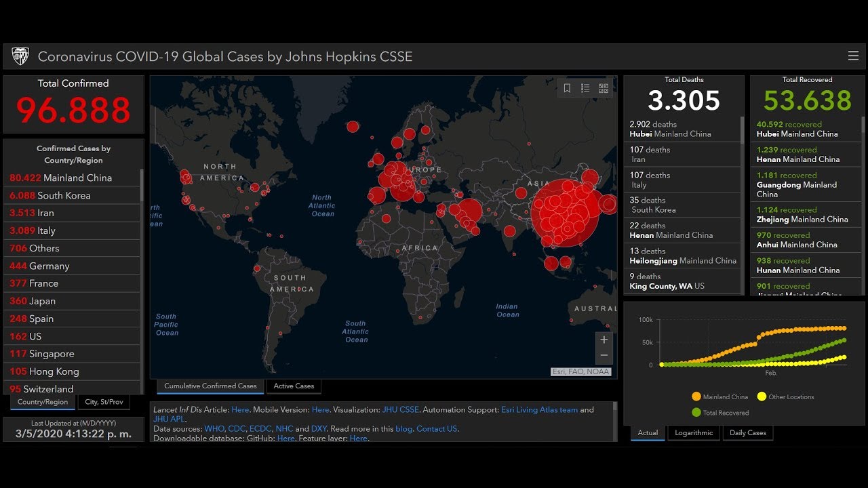Open the DXY data source link

click(319, 429)
